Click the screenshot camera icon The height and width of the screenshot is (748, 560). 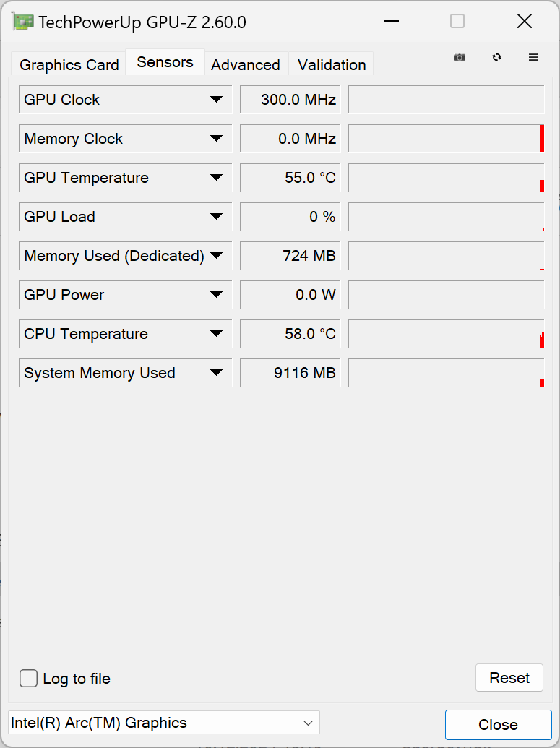pyautogui.click(x=460, y=58)
